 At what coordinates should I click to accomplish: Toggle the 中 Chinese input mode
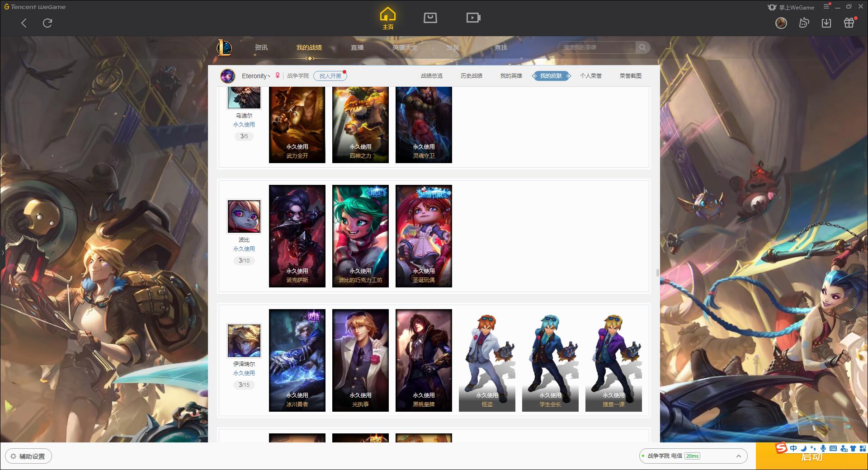[x=793, y=448]
